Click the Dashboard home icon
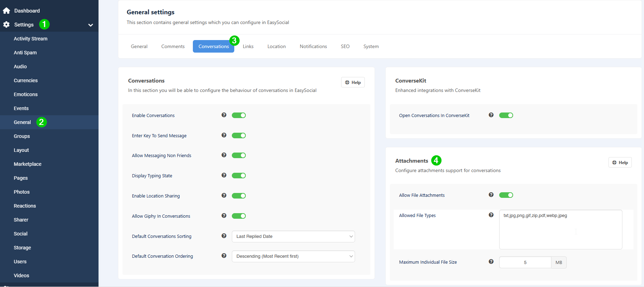Image resolution: width=644 pixels, height=287 pixels. click(6, 11)
